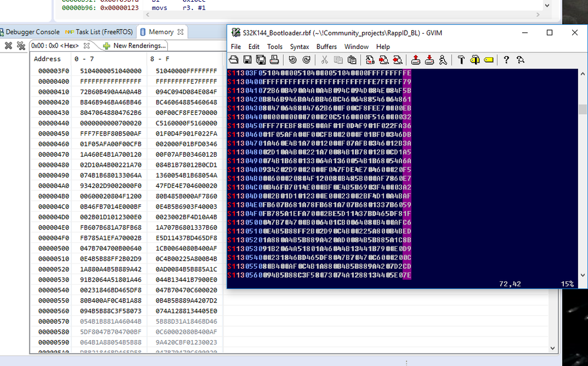Click the Save All icon in GVIM
The height and width of the screenshot is (366, 588).
click(261, 60)
